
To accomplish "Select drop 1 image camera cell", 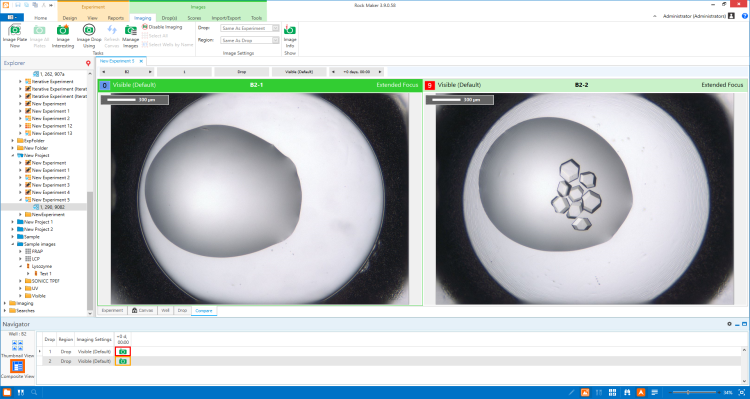I will (123, 352).
